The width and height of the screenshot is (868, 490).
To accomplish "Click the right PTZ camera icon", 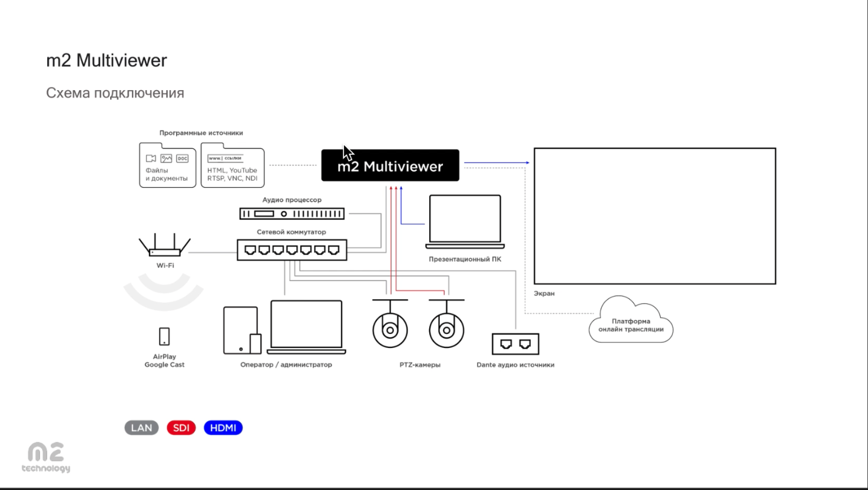I will (446, 326).
